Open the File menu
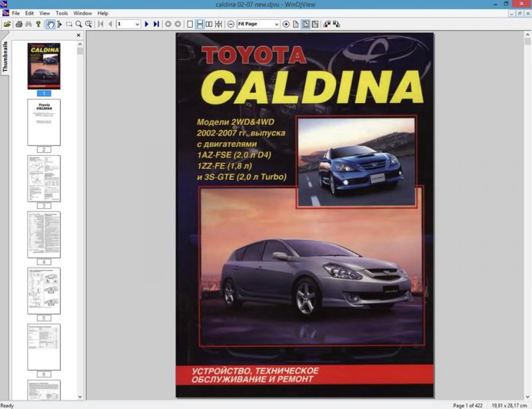 pyautogui.click(x=15, y=13)
